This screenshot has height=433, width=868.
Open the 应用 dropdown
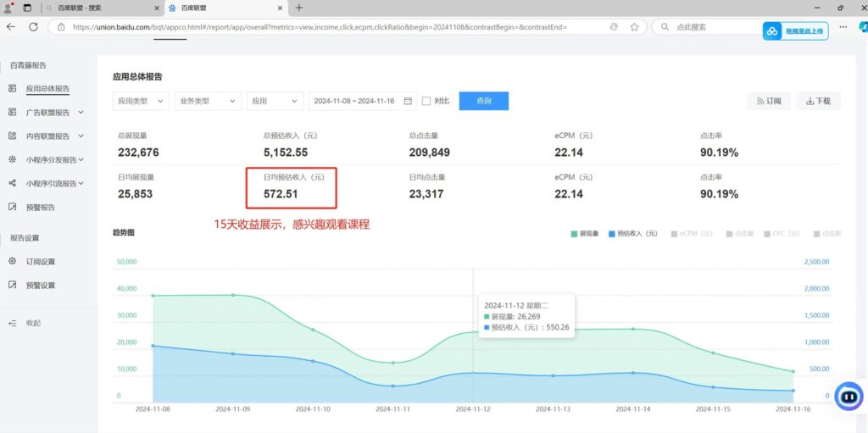pos(275,101)
